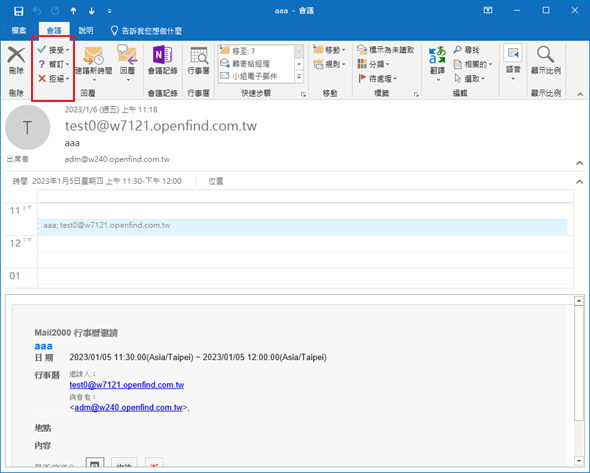The image size is (590, 473).
Task: Switch to the File (檔案) tab
Action: [x=19, y=30]
